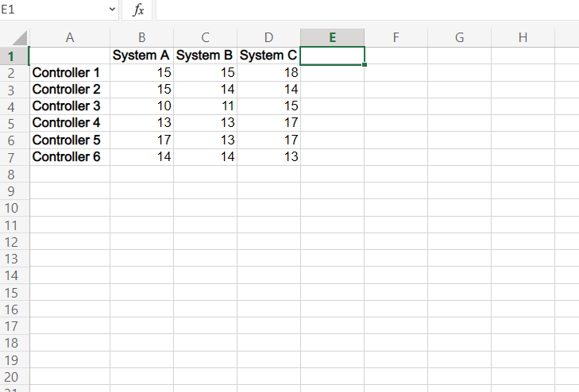Click Controller 3 System C value 15
This screenshot has width=579, height=392.
pyautogui.click(x=268, y=106)
